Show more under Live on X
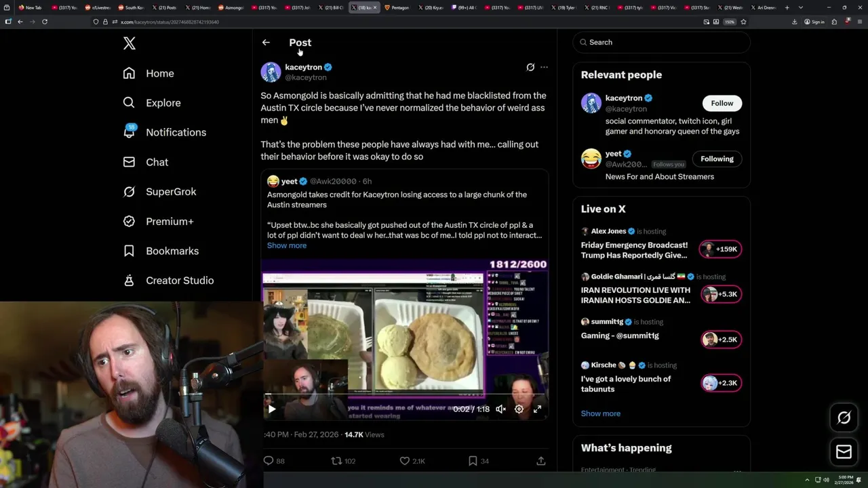 tap(601, 413)
